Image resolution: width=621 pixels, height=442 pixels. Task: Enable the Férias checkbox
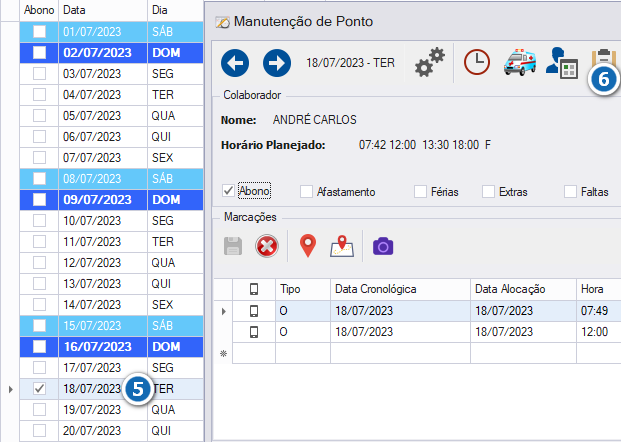420,191
